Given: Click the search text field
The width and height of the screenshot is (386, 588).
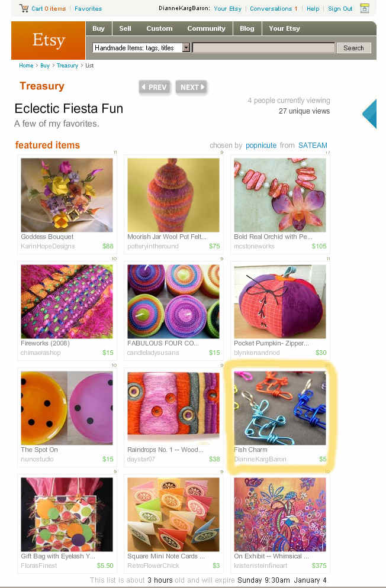Looking at the screenshot, I should click(263, 48).
